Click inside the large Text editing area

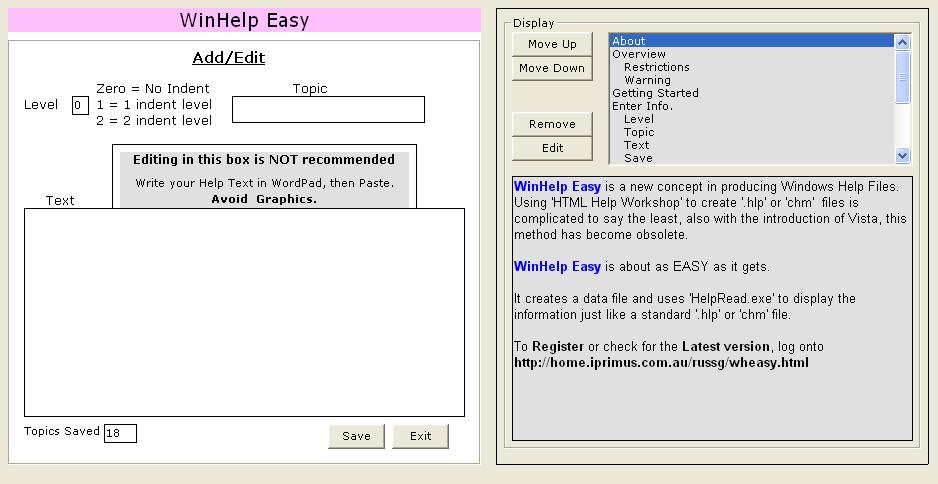coord(244,312)
